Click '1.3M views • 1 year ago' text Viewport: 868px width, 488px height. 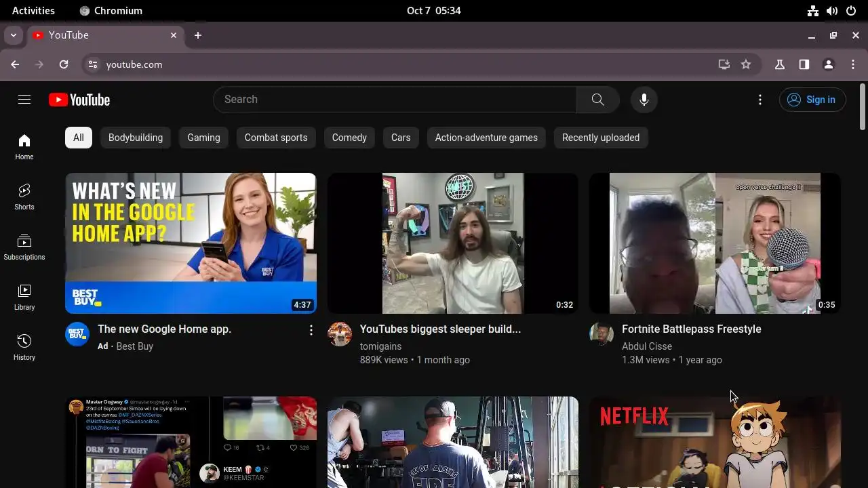click(x=672, y=361)
